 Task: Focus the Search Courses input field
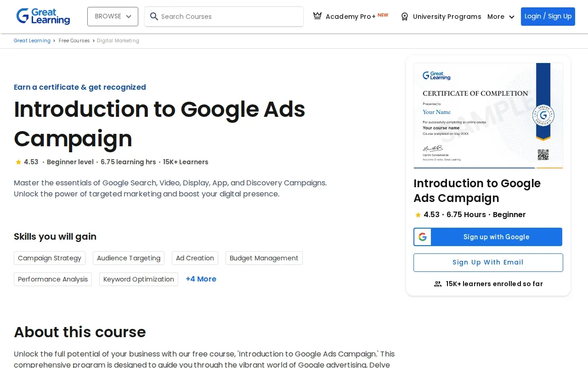click(x=224, y=17)
